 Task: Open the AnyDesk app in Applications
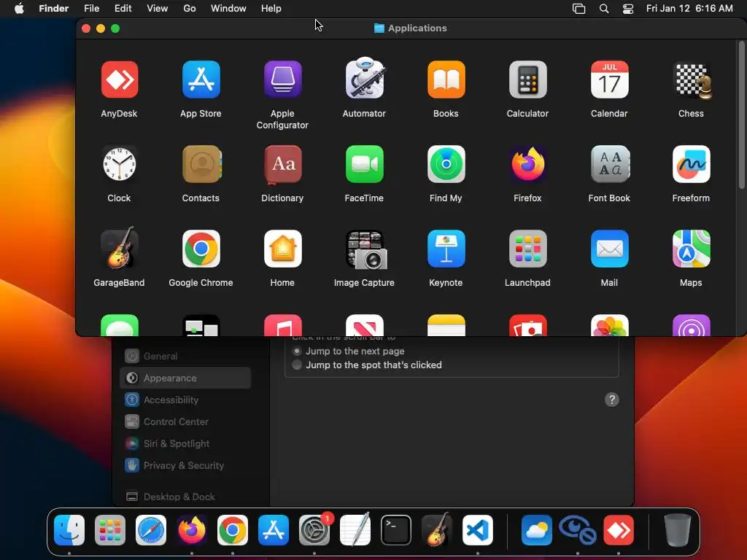(x=119, y=79)
